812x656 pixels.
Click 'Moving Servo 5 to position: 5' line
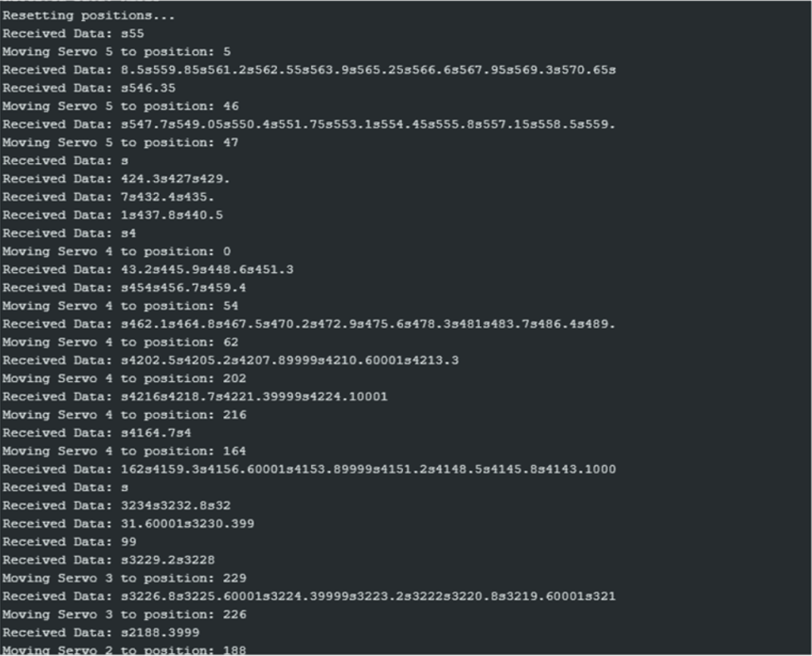116,52
